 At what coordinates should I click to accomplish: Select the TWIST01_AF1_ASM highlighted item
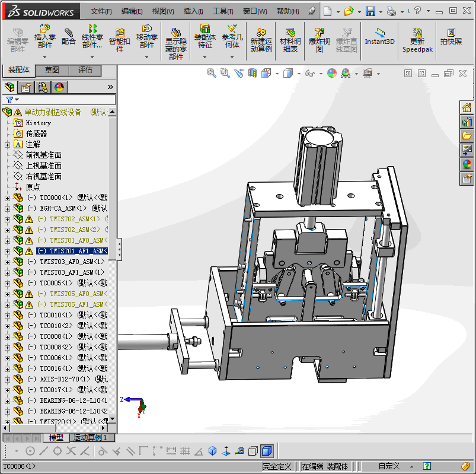pos(72,251)
